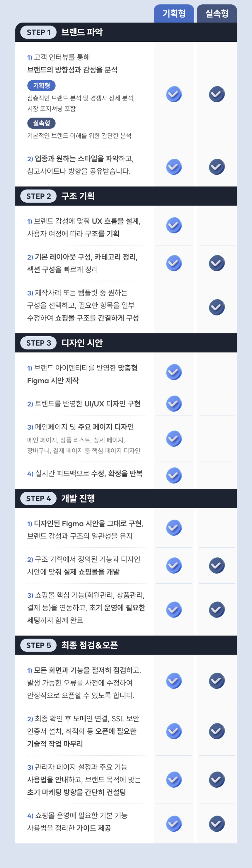Click blue check for 수정, 확정을 반복 row
Screen dimensions: 252x868
coord(174,475)
